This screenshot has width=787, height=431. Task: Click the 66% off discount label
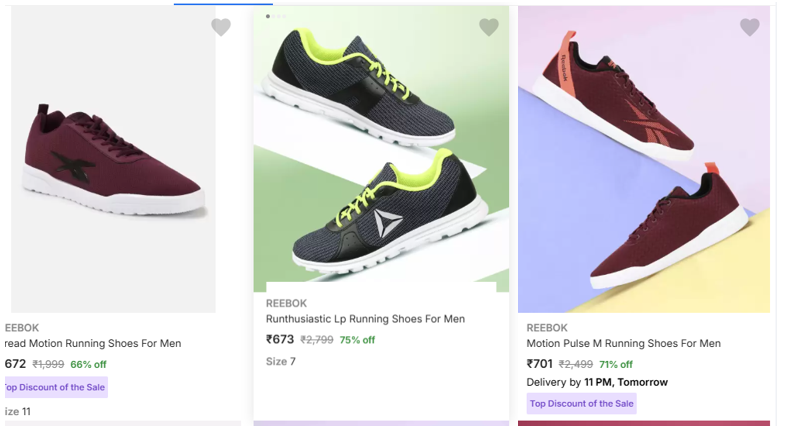pyautogui.click(x=88, y=365)
